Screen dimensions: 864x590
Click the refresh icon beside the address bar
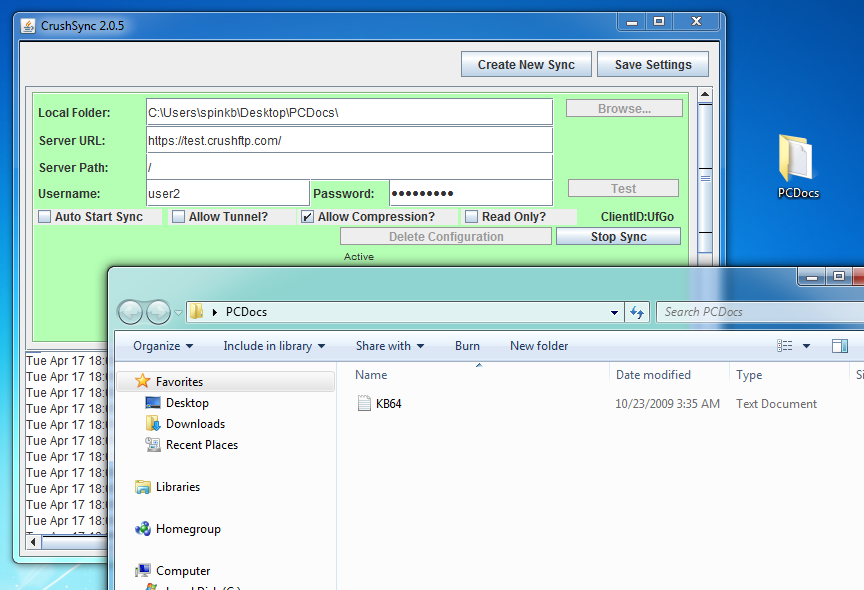637,312
